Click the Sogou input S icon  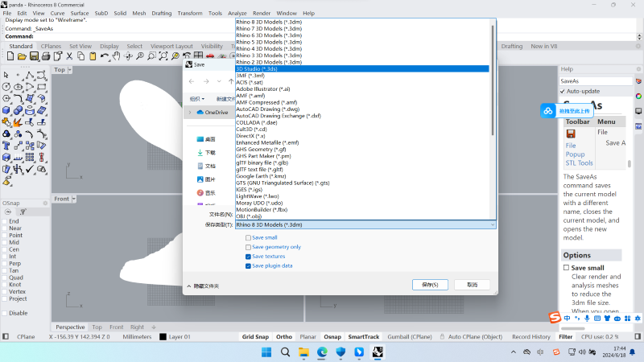click(x=555, y=317)
